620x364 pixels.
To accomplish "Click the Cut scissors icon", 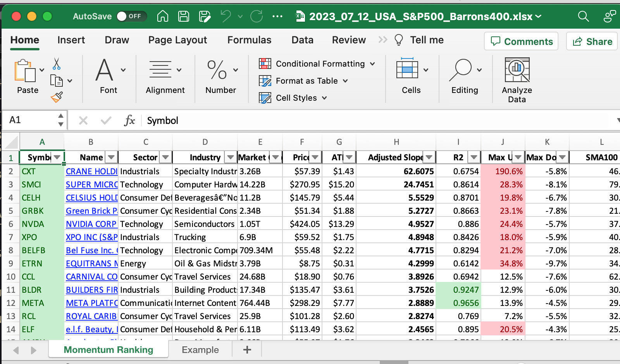I will 57,64.
